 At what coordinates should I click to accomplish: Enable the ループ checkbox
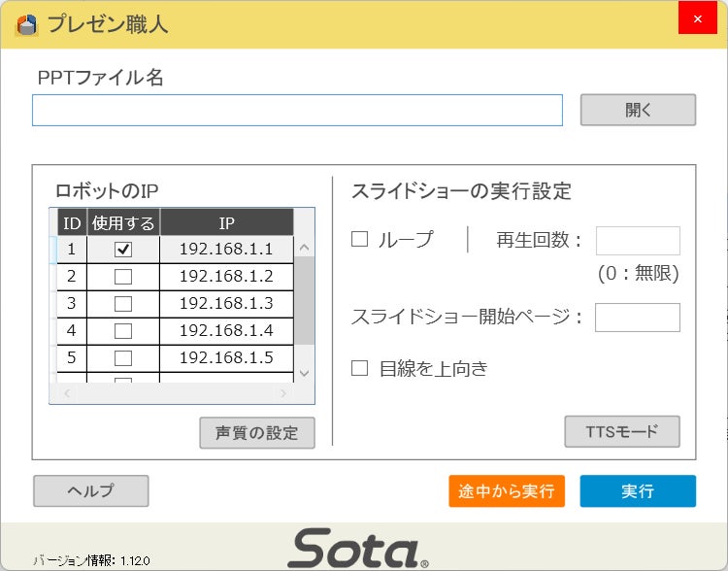359,239
